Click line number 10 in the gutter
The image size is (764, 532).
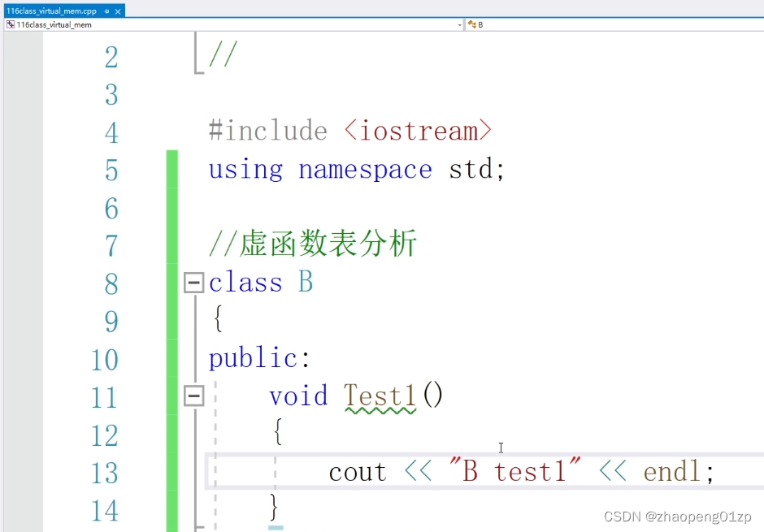pos(104,360)
